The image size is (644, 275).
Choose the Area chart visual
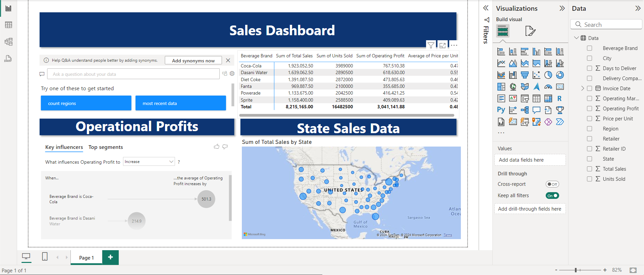coord(513,63)
